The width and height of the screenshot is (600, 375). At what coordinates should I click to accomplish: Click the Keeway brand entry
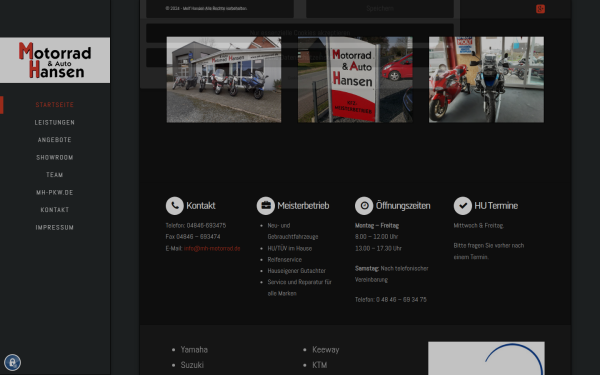[x=326, y=350]
